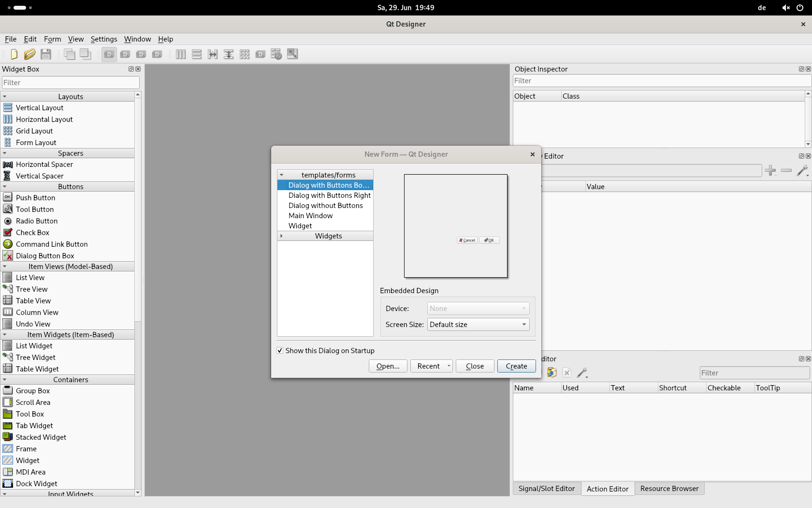
Task: Click the Break Layout toolbar icon
Action: [x=276, y=54]
